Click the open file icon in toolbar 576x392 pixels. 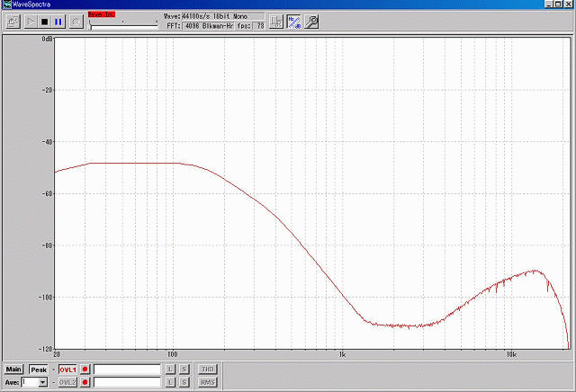13,21
